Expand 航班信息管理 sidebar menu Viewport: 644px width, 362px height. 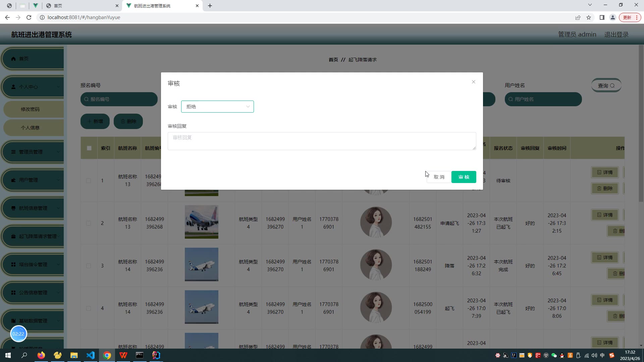[x=33, y=208]
